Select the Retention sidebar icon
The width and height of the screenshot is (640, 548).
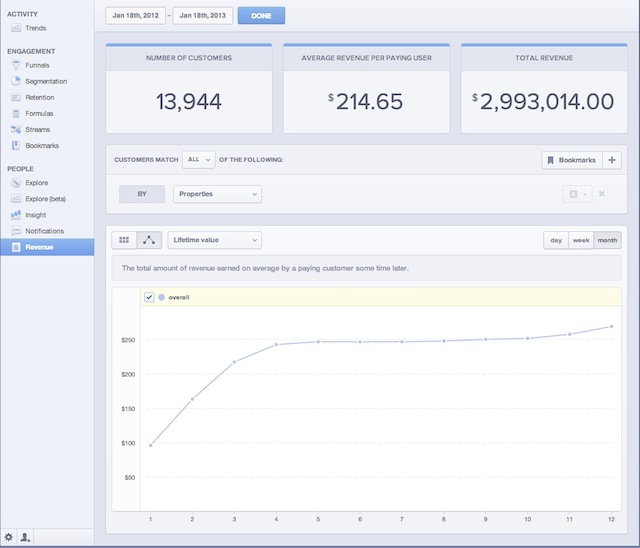[x=16, y=98]
